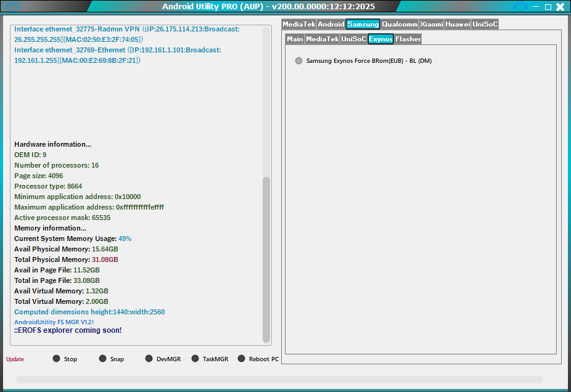Click the Android icon beside the minimize button
571x392 pixels.
pyautogui.click(x=520, y=7)
